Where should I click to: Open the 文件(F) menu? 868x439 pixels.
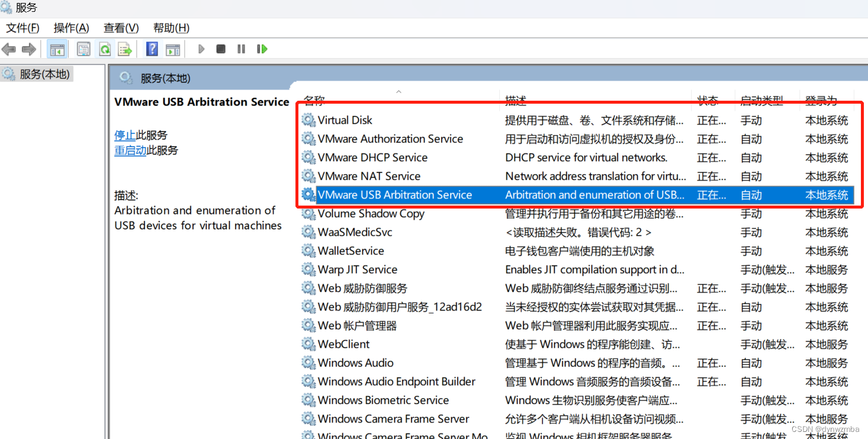[22, 28]
